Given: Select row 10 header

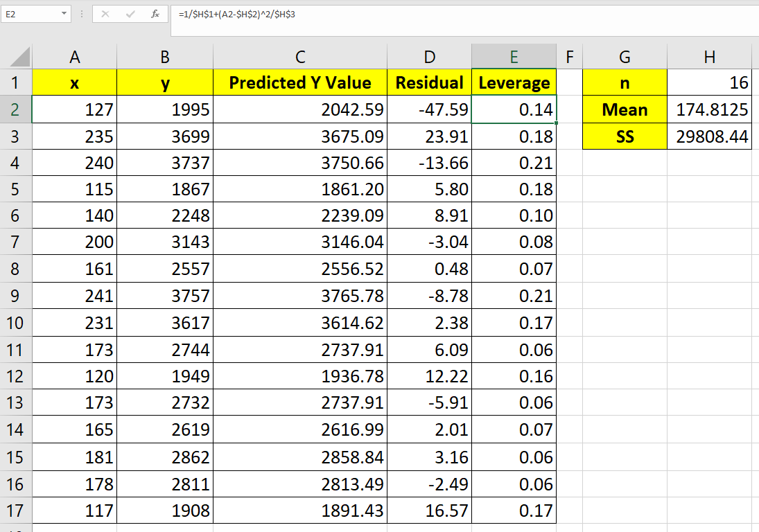Looking at the screenshot, I should coord(15,323).
